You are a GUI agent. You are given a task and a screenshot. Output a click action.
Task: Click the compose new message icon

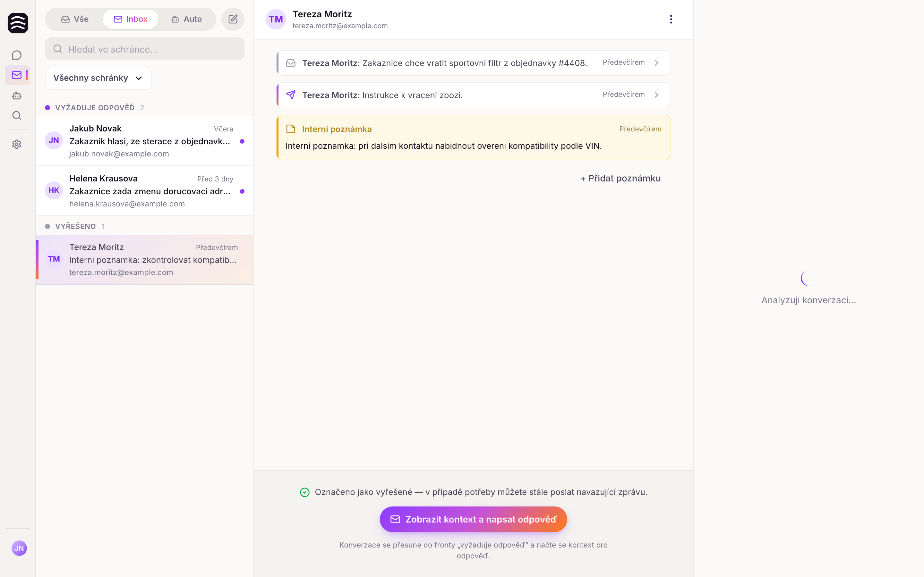pos(233,19)
